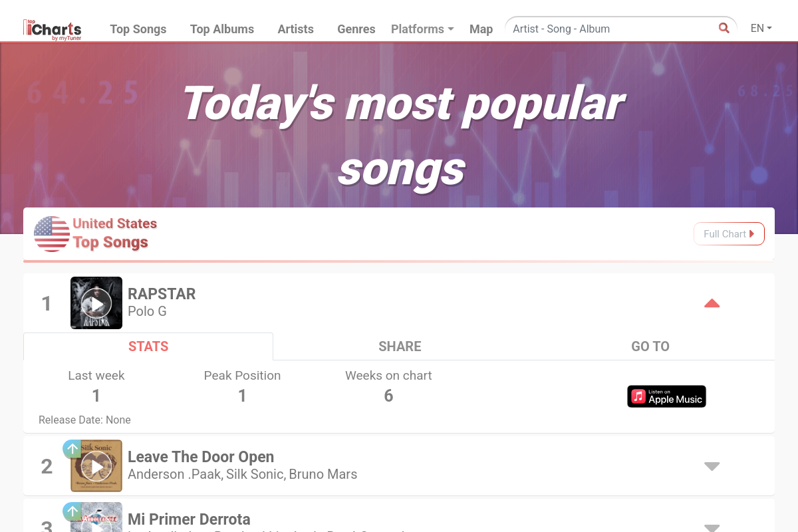Open the Listen on Apple Music badge
Image resolution: width=798 pixels, height=532 pixels.
click(x=666, y=396)
